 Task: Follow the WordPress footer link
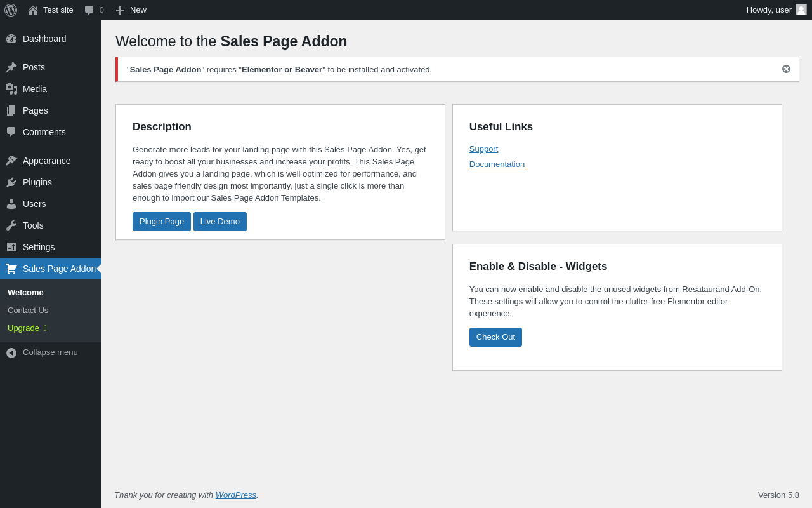tap(236, 495)
